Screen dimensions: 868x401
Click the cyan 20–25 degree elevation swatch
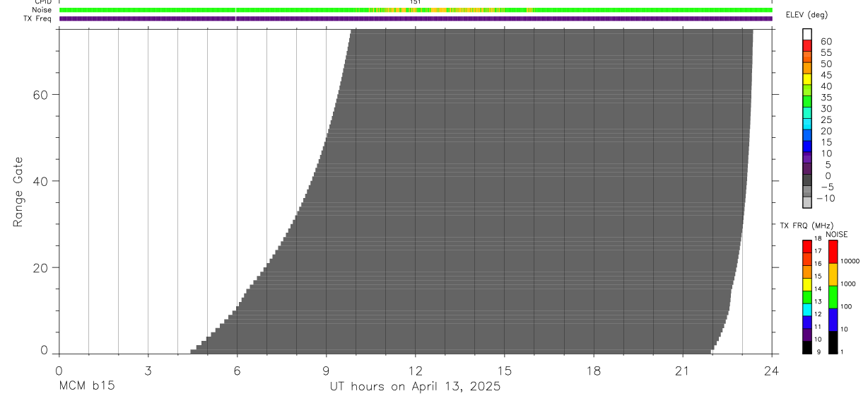(x=807, y=124)
